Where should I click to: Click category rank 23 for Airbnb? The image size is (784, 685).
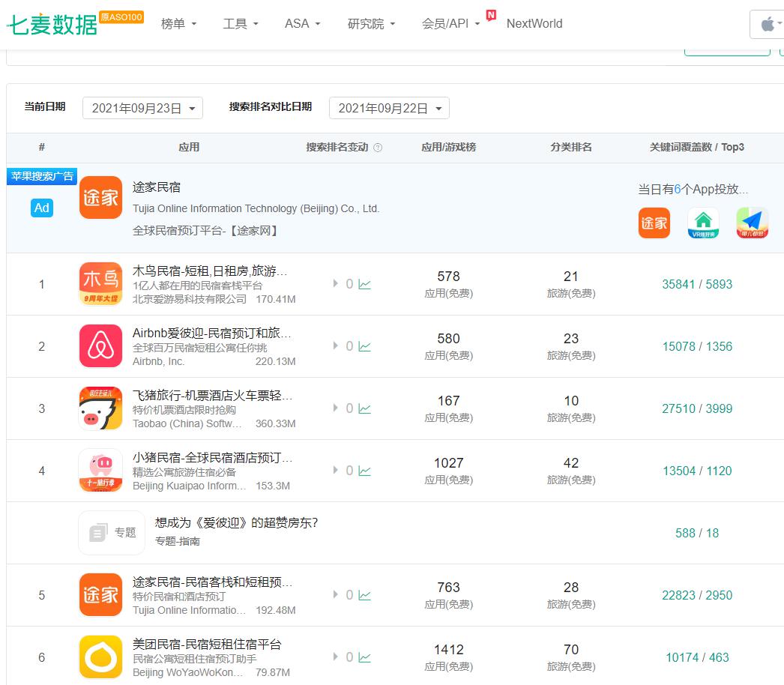tap(571, 339)
